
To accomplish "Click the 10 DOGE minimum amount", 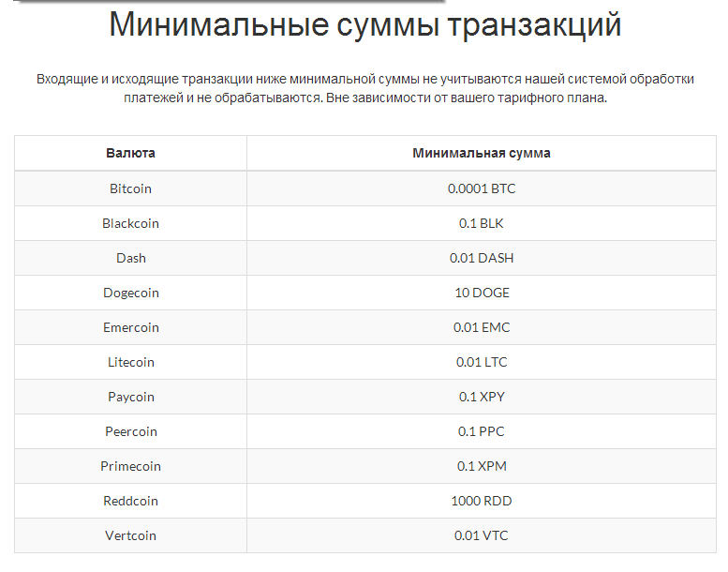I will point(482,293).
